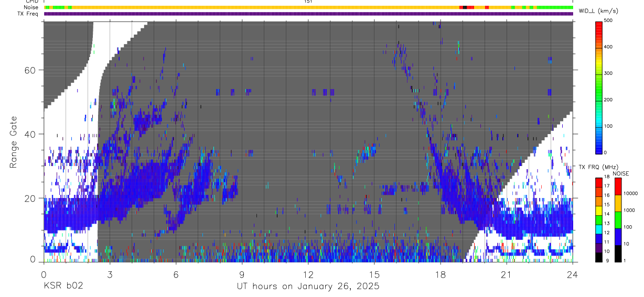
Task: Click the '300' tick on WID color bar
Action: click(609, 73)
